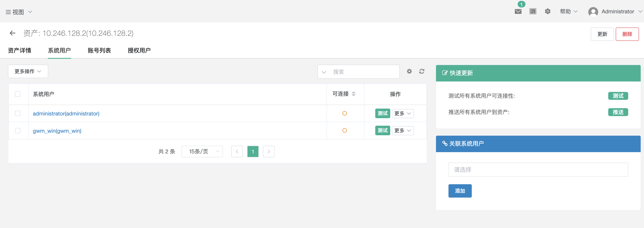Open the web terminal icon
This screenshot has width=644, height=228.
tap(533, 11)
